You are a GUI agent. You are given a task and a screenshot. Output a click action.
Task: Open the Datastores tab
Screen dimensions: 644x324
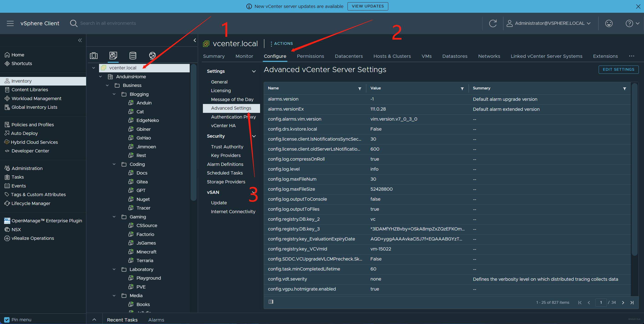pyautogui.click(x=455, y=56)
